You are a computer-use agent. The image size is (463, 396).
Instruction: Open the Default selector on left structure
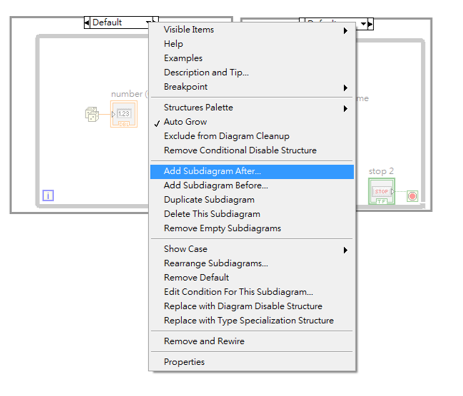121,23
